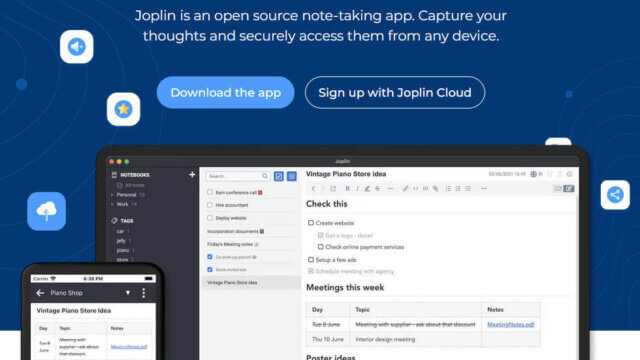The image size is (640, 360).
Task: Open the Work notebook
Action: pyautogui.click(x=122, y=204)
